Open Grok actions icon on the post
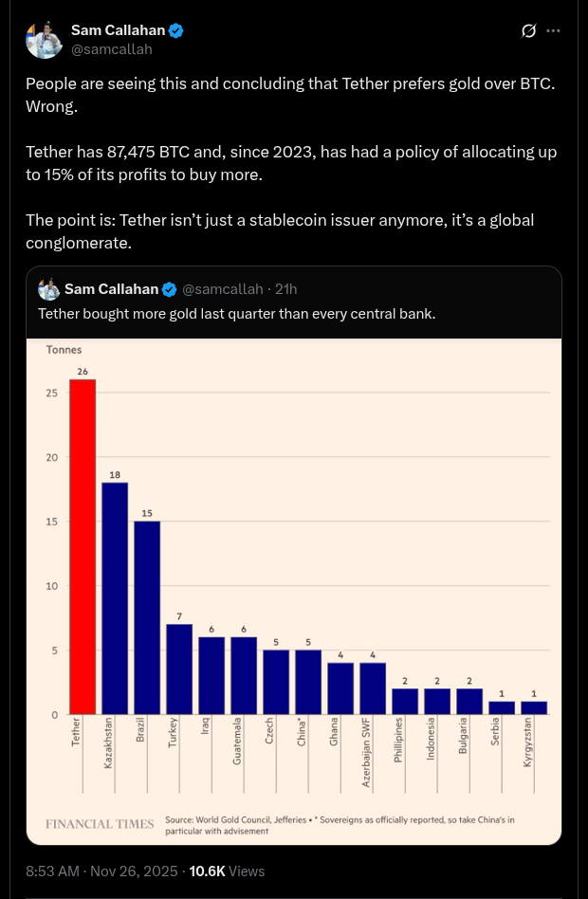 (x=529, y=31)
